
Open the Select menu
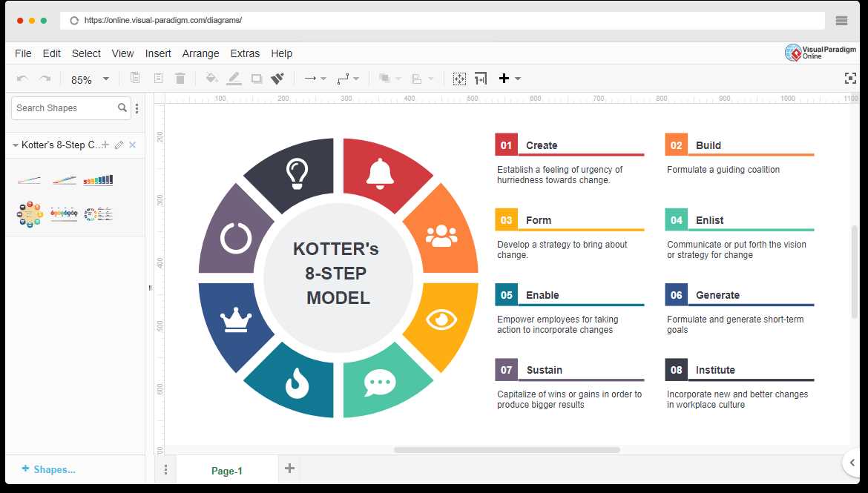pyautogui.click(x=86, y=53)
